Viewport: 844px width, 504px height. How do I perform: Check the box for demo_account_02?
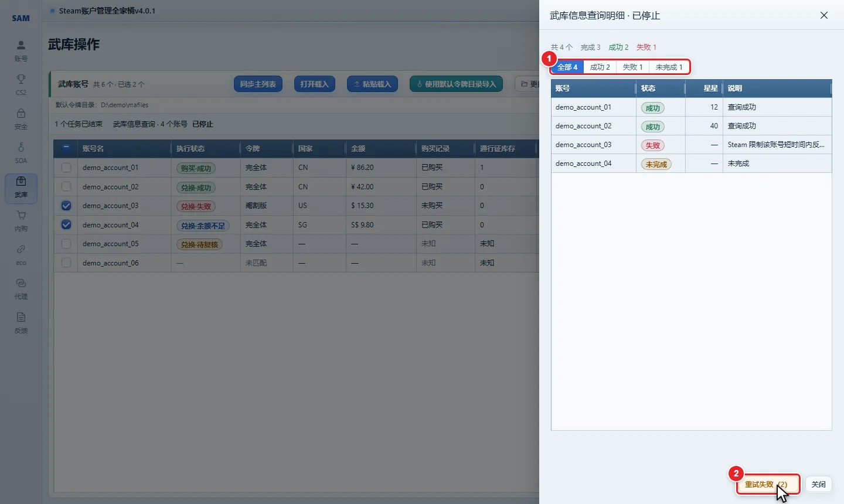pyautogui.click(x=66, y=187)
